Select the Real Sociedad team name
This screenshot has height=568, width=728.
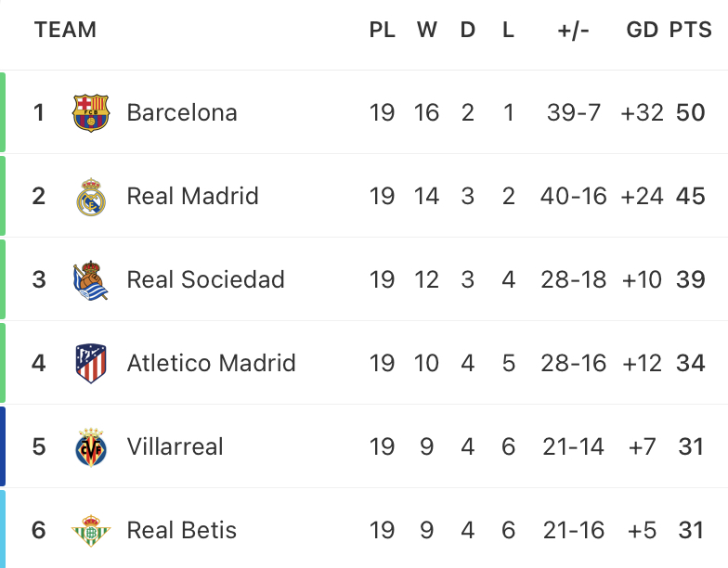[x=206, y=280]
